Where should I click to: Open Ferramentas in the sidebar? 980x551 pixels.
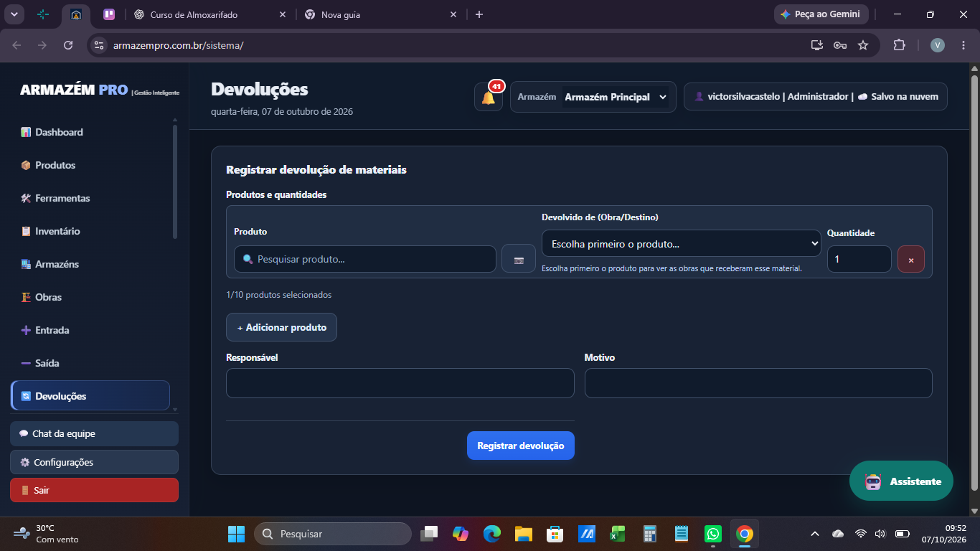coord(90,198)
